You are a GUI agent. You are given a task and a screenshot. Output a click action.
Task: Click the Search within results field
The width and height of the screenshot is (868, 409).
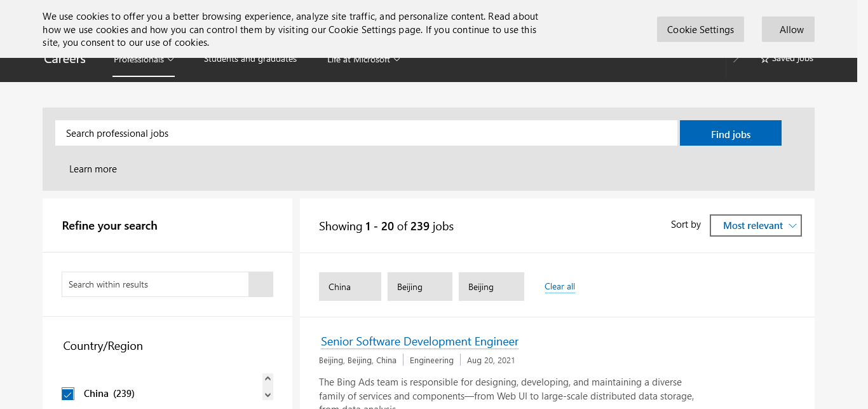click(155, 284)
